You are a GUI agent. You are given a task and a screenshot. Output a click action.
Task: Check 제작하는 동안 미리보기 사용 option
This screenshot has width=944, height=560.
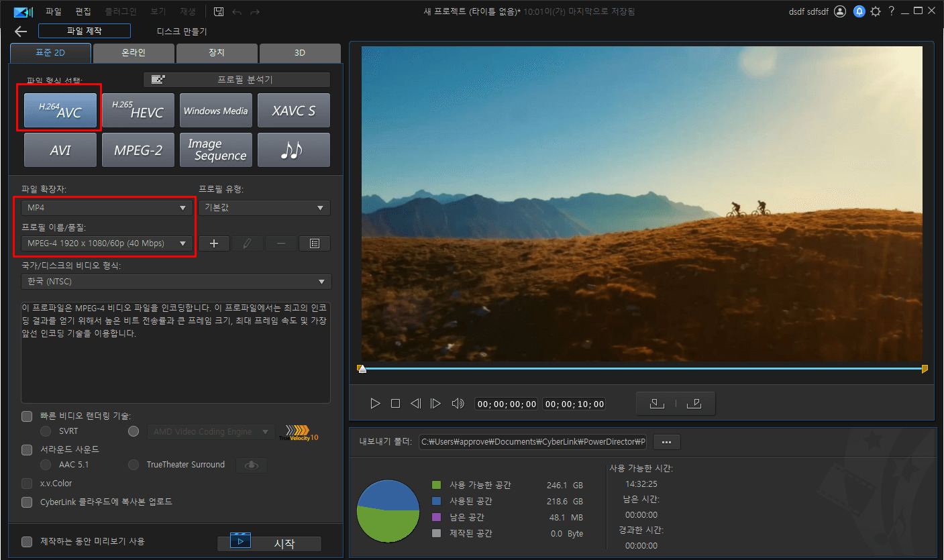click(27, 541)
